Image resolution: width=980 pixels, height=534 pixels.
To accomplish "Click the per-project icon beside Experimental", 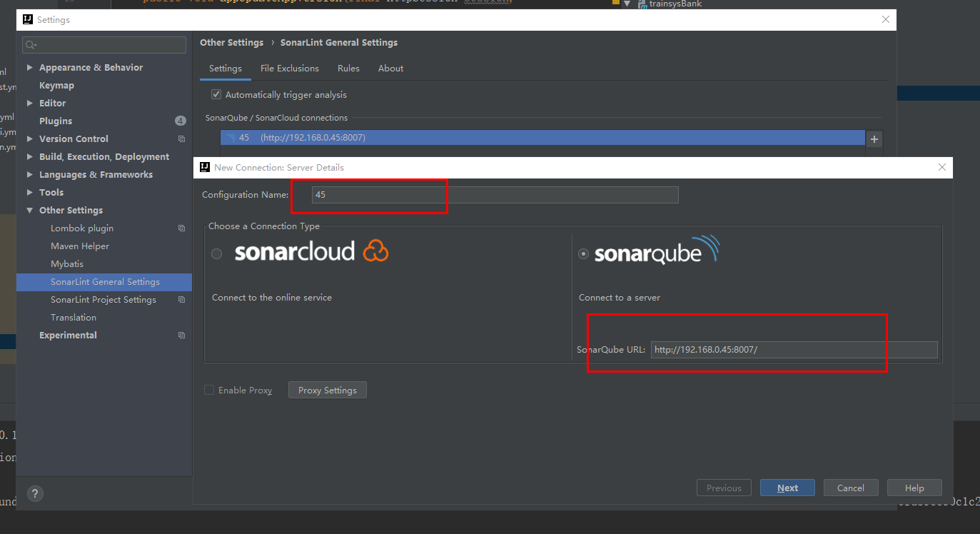I will pos(181,336).
